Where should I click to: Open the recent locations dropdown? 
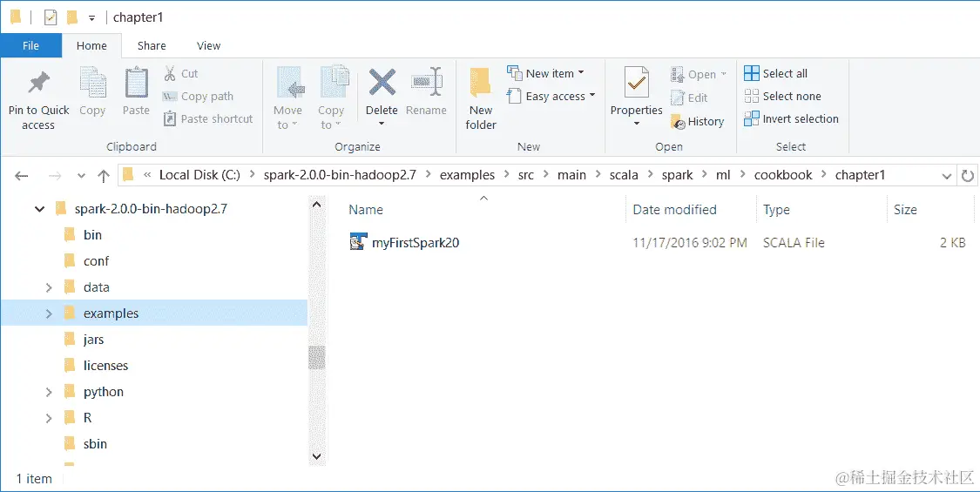coord(81,176)
